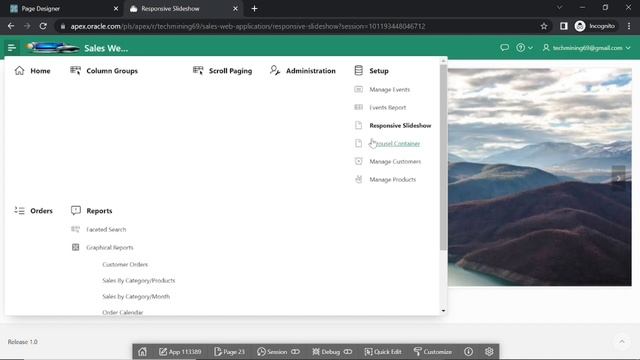This screenshot has width=640, height=360.
Task: Click the mountain slideshow image
Action: [x=540, y=177]
